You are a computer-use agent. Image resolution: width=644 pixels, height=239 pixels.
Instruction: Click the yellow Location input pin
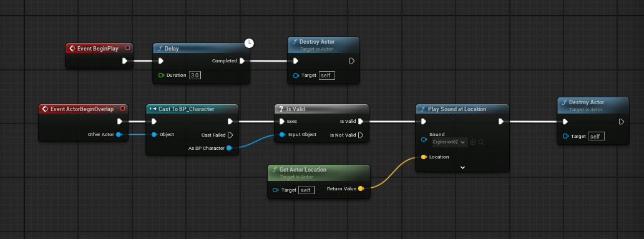click(424, 157)
